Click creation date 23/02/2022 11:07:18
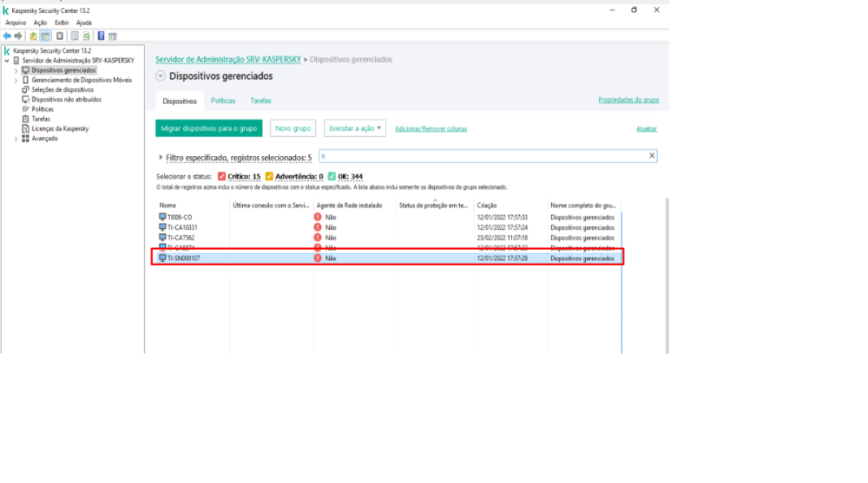Screen dimensions: 868x483 click(502, 238)
